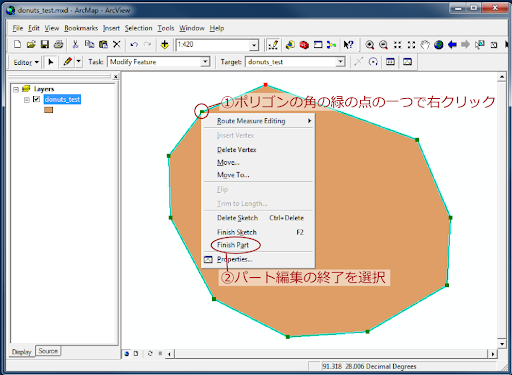
Task: Collapse the Layers tree node
Action: (x=16, y=89)
